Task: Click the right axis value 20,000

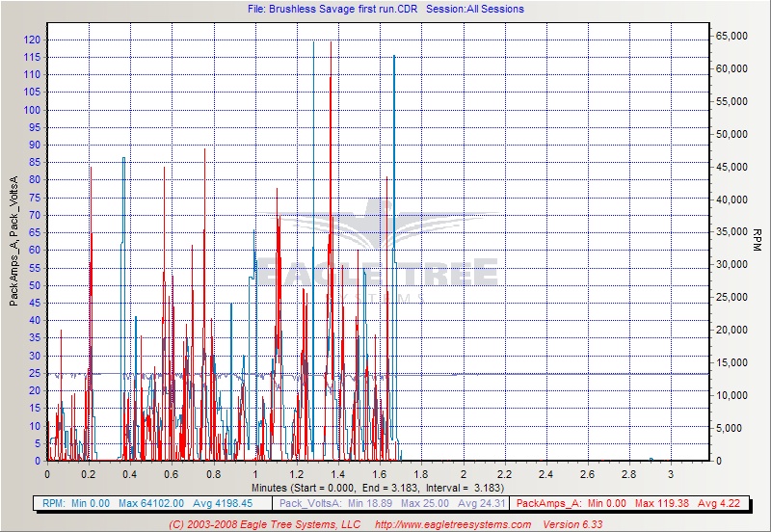Action: tap(731, 330)
